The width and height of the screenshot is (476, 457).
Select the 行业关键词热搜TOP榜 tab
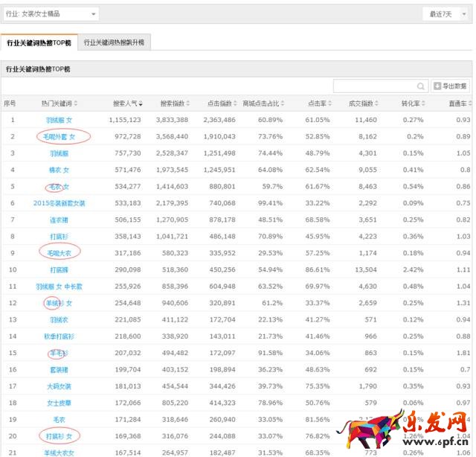pos(39,42)
